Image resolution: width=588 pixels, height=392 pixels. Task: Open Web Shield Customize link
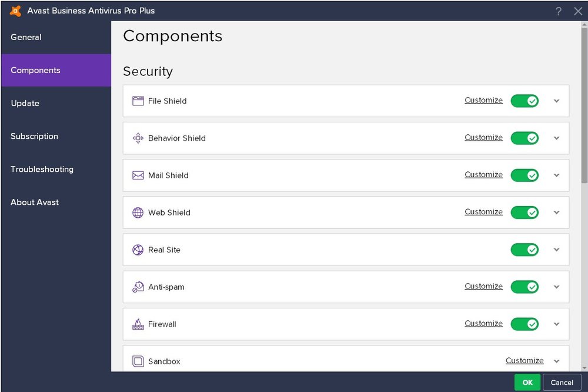[483, 211]
